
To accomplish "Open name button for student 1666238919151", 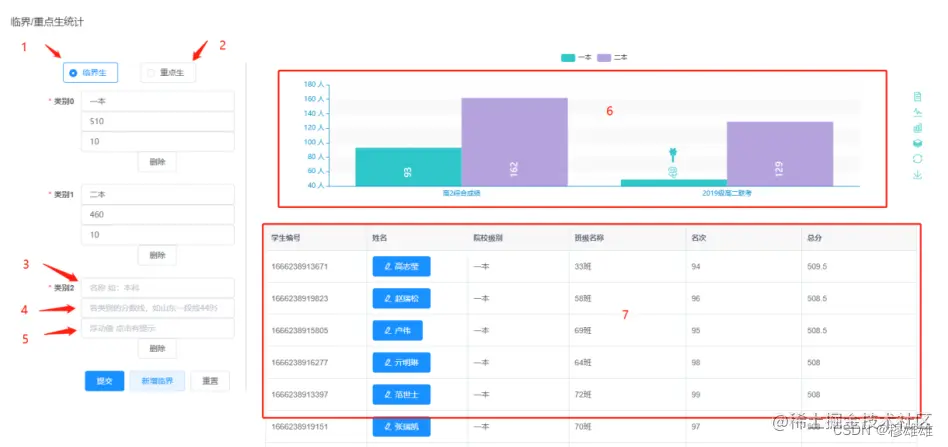I will [401, 426].
